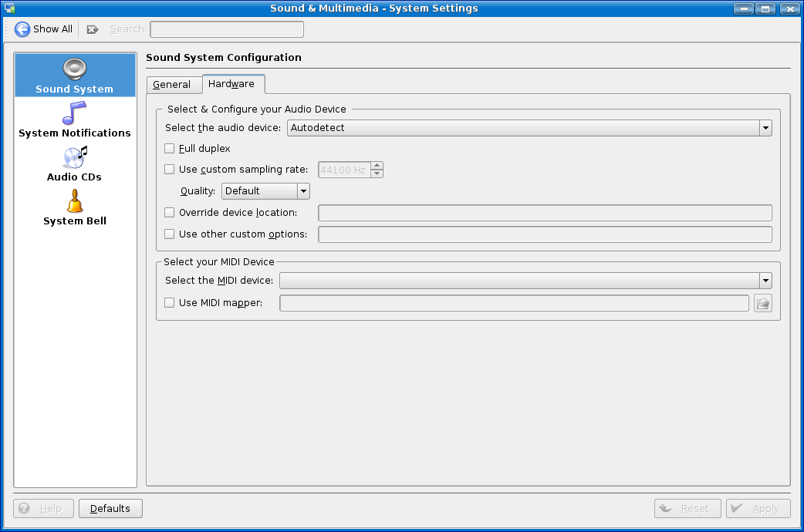Screen dimensions: 804x532
Task: Check Use other custom options
Action: pyautogui.click(x=170, y=234)
